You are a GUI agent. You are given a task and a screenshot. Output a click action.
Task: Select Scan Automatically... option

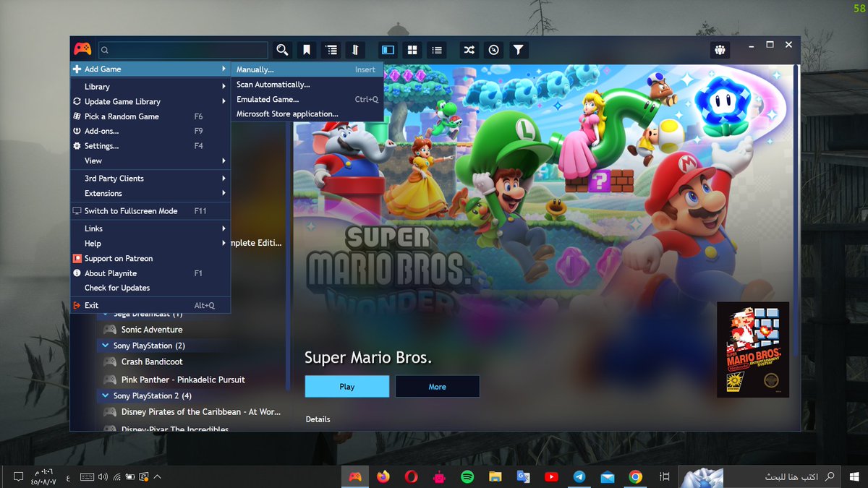[x=307, y=85]
